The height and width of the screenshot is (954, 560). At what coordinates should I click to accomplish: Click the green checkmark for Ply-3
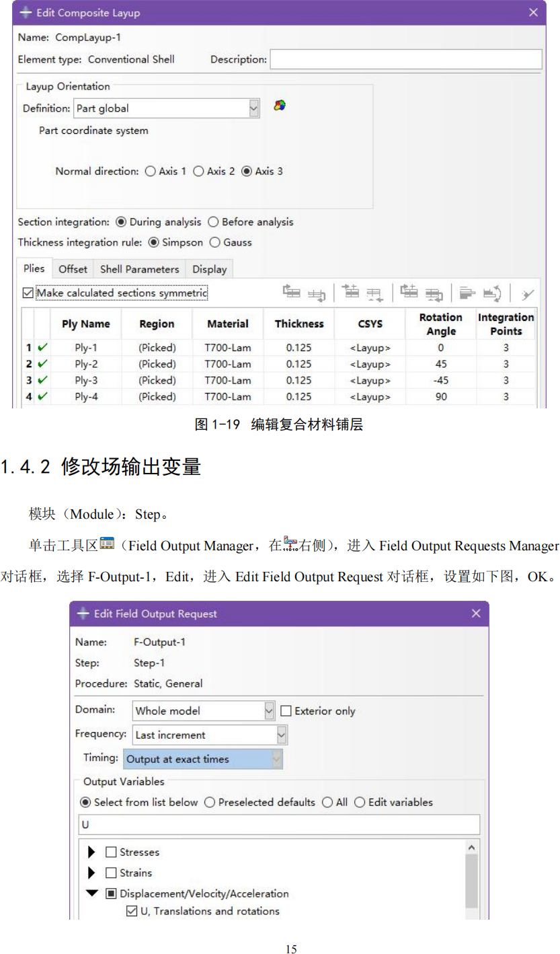tap(43, 380)
